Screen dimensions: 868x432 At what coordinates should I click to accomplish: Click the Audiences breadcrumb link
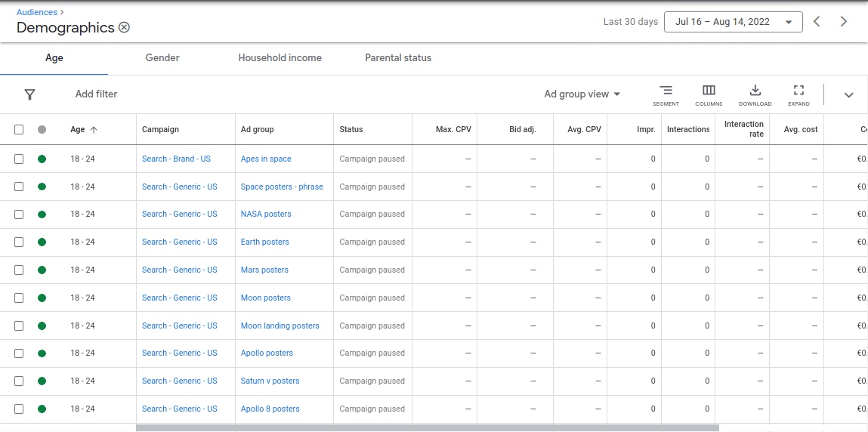(36, 12)
